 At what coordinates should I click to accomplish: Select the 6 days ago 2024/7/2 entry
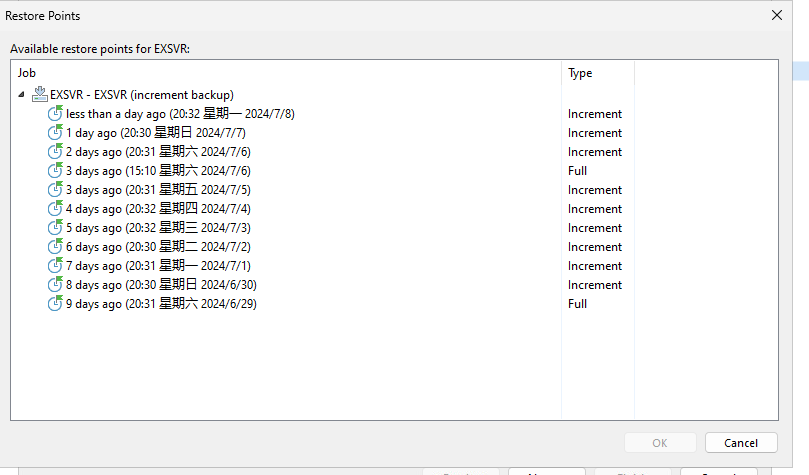click(x=158, y=247)
